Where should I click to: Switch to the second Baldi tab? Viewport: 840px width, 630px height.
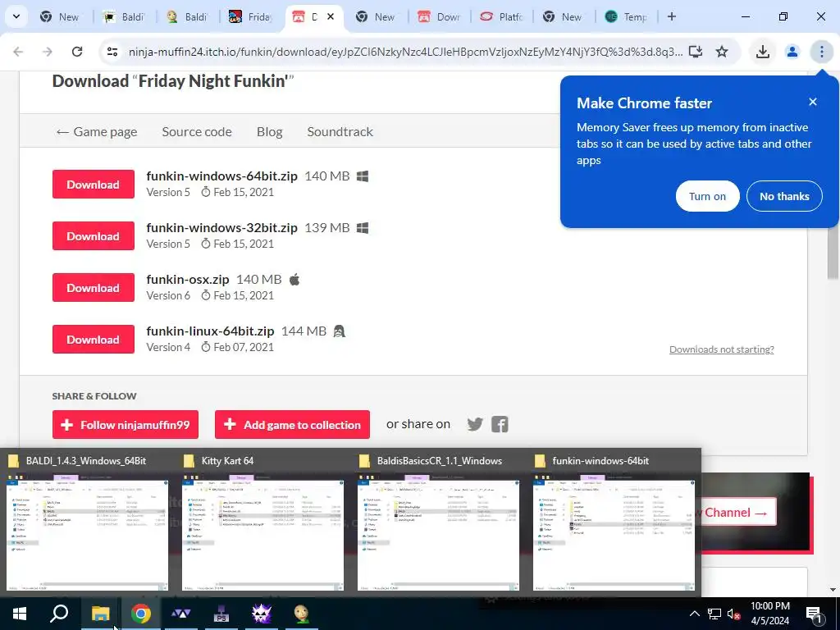pyautogui.click(x=188, y=16)
